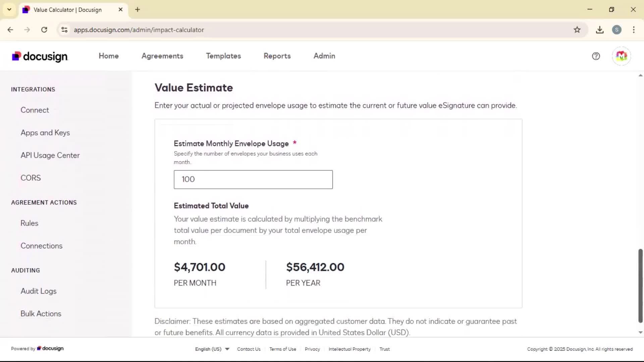Click the $56,412.00 per year value

coord(315,267)
